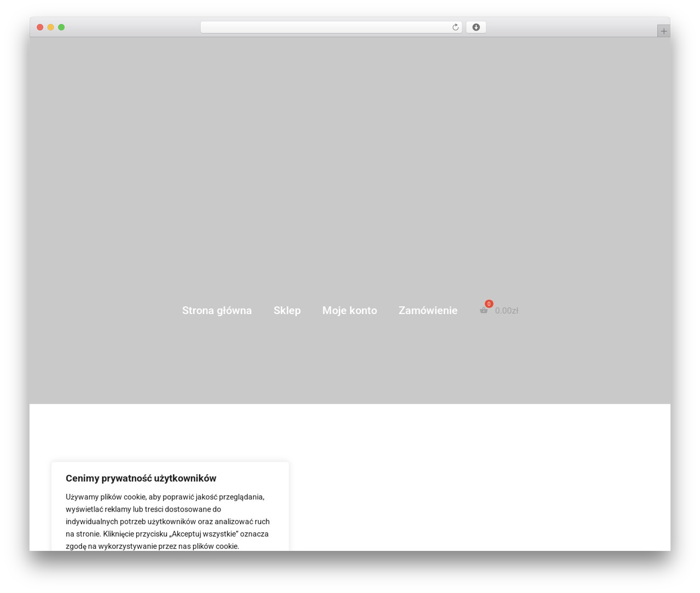Click the 0.00zł cart total link
The width and height of the screenshot is (700, 593).
point(506,311)
